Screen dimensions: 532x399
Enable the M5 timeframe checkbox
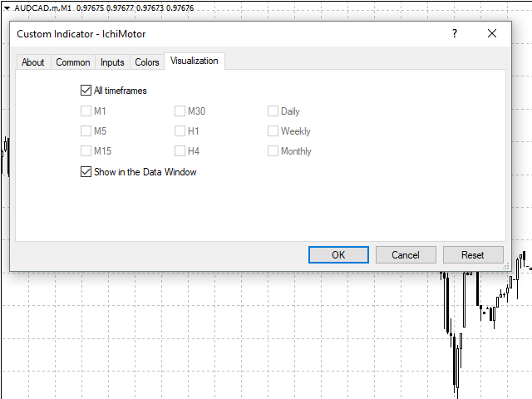coord(86,131)
